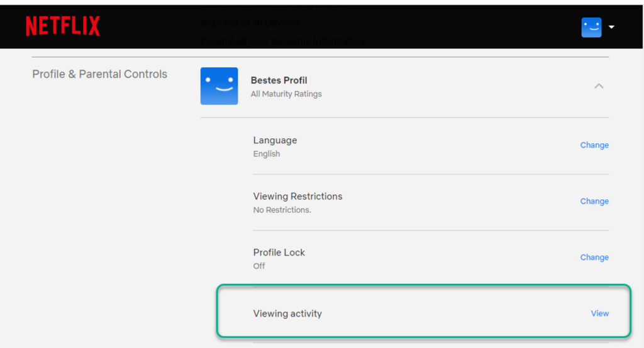Click the Off status under Profile Lock
This screenshot has height=348, width=644.
coord(258,266)
